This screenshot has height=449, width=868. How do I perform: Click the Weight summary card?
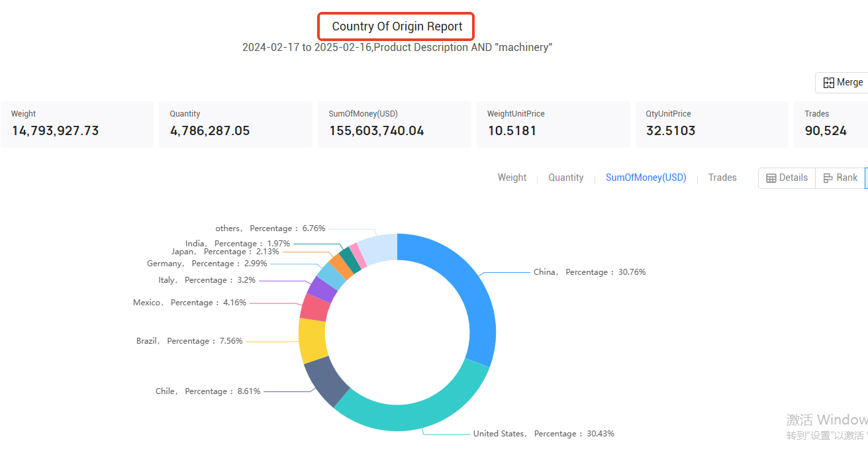click(77, 125)
